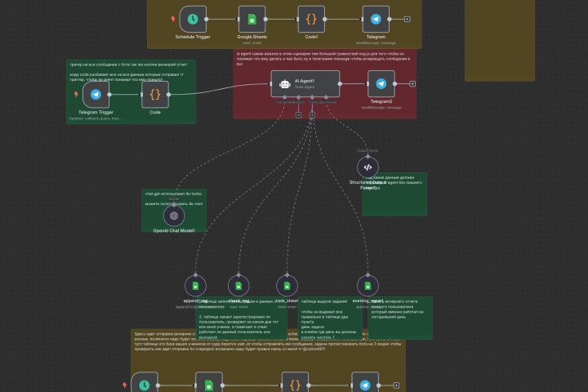588x392 pixels.
Task: Open the bottom workflow schedule trigger node
Action: pyautogui.click(x=145, y=383)
